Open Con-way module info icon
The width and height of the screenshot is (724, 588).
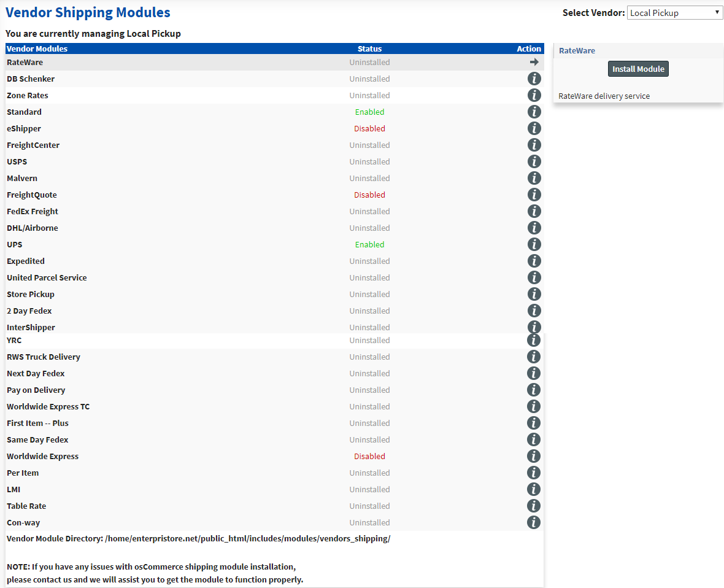coord(534,522)
